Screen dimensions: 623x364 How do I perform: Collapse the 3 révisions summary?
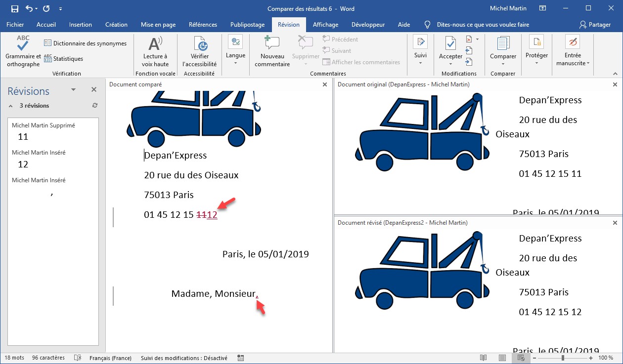(11, 106)
